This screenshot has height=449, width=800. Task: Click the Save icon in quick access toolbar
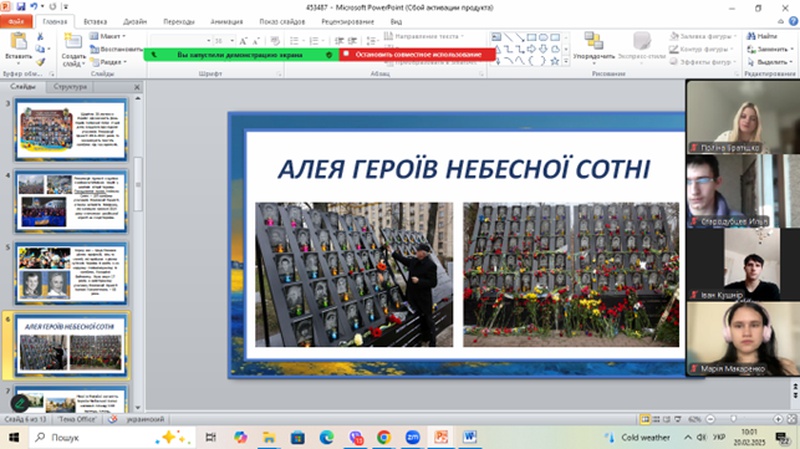(22, 6)
